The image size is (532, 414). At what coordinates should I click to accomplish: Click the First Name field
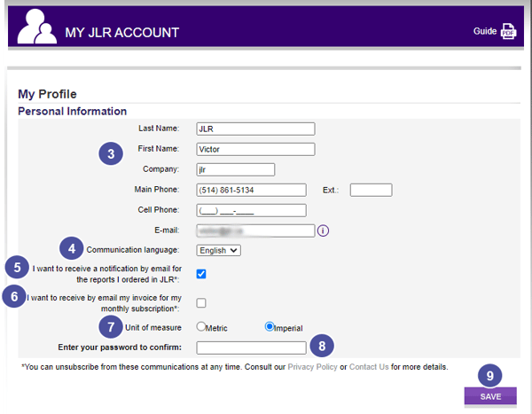click(x=255, y=149)
